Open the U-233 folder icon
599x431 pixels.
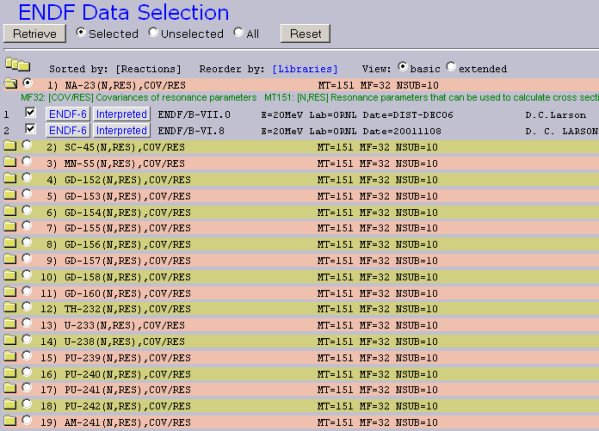[10, 324]
